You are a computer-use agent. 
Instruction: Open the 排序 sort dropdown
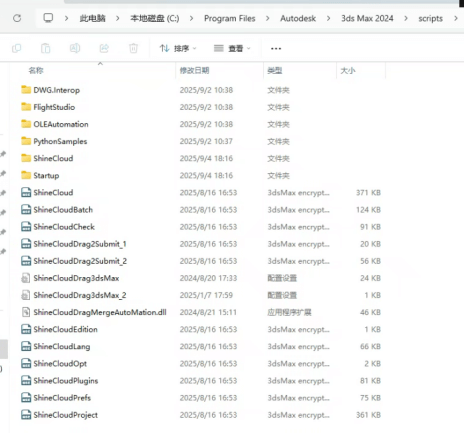(178, 49)
